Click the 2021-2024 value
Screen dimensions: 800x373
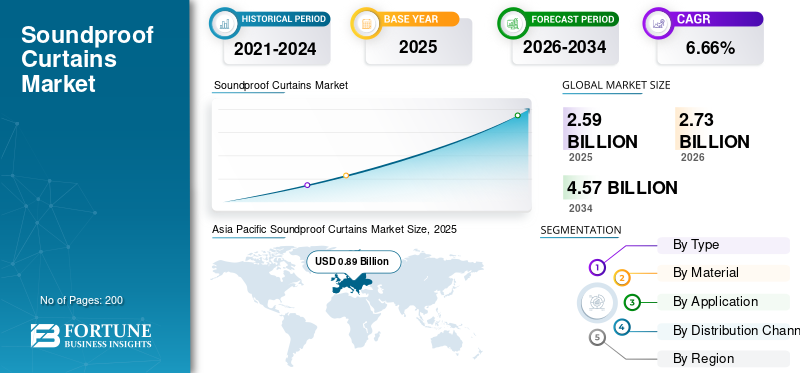pyautogui.click(x=276, y=49)
